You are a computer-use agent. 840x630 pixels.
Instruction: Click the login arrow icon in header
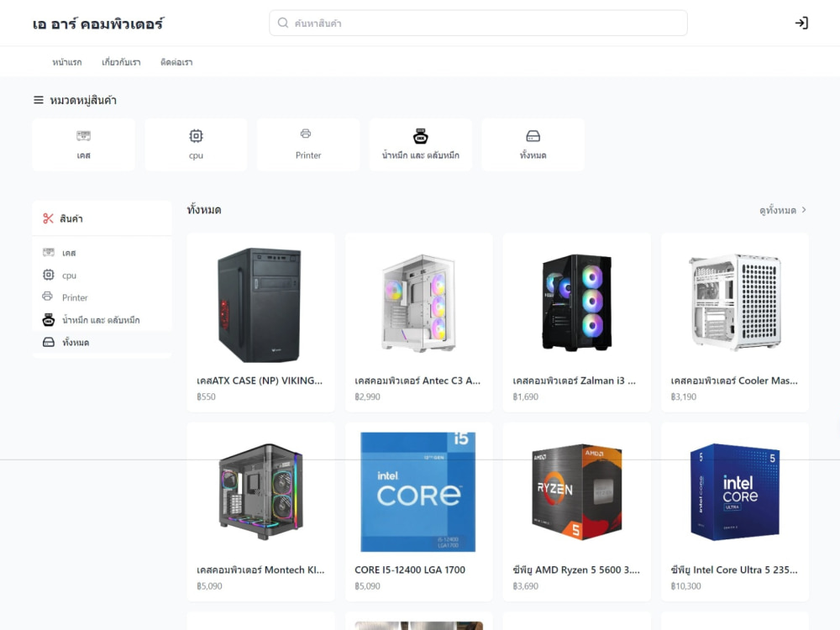tap(801, 23)
